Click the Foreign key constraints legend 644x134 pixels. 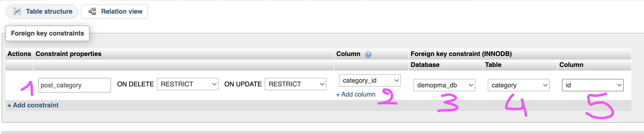[47, 33]
